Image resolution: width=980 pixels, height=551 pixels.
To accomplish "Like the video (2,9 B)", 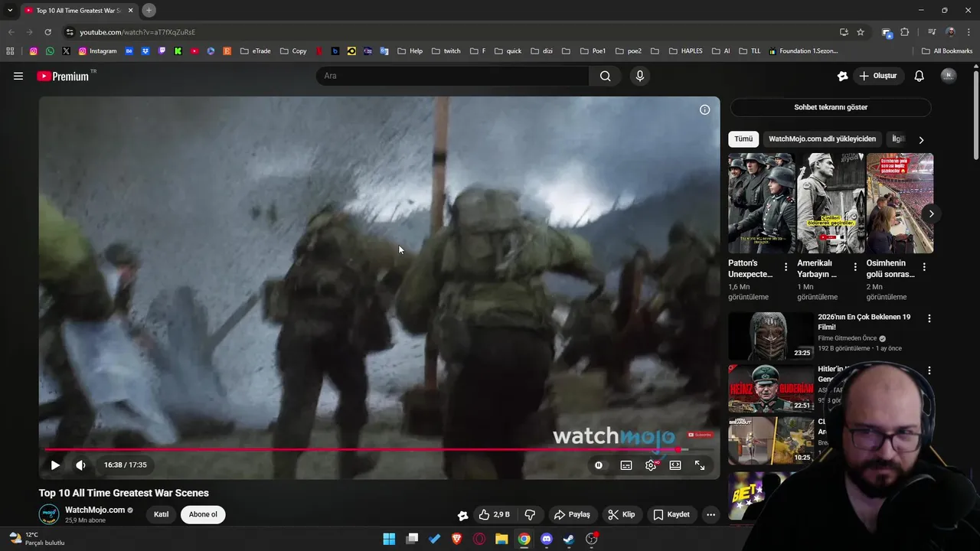I will (494, 514).
